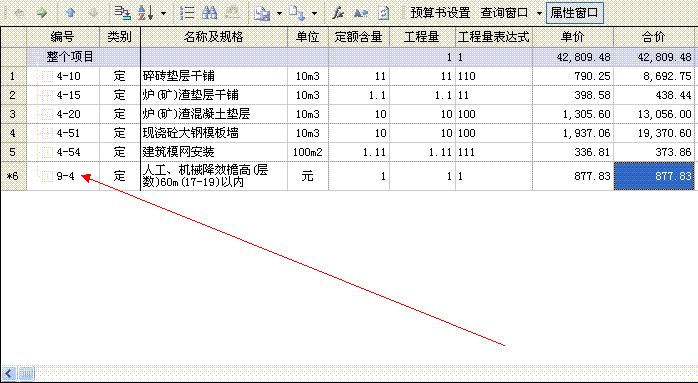698x383 pixels.
Task: Click the 单位 column header
Action: [308, 37]
